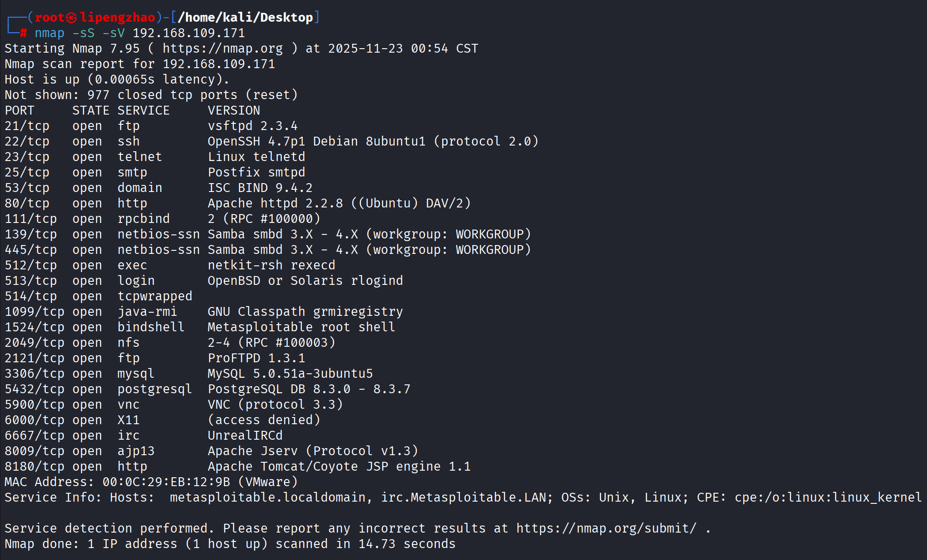The width and height of the screenshot is (927, 560).
Task: Click the bindshell service name
Action: [151, 327]
